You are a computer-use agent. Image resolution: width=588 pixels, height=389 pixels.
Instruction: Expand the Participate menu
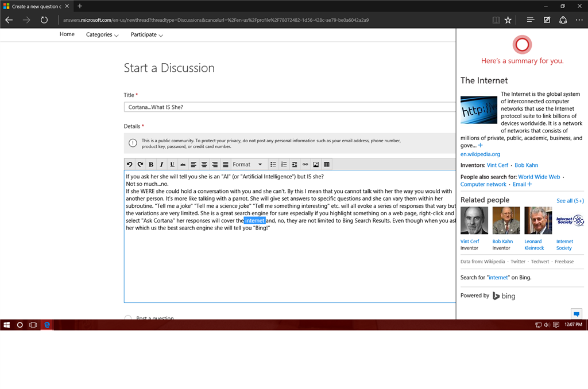[146, 34]
